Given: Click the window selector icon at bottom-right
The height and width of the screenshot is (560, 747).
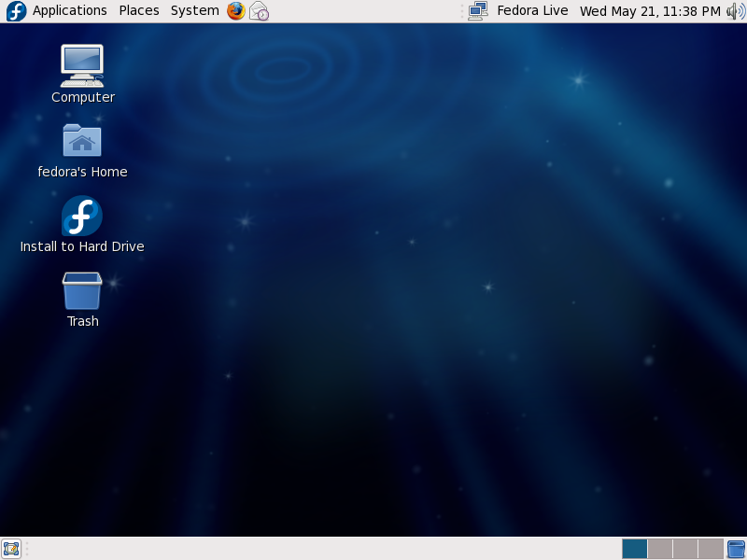Looking at the screenshot, I should point(736,548).
